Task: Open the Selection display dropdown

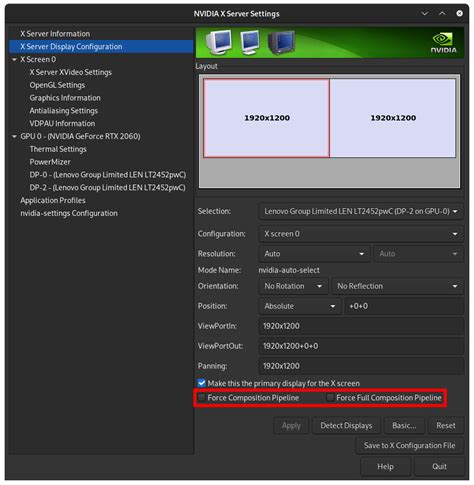Action: pyautogui.click(x=361, y=211)
